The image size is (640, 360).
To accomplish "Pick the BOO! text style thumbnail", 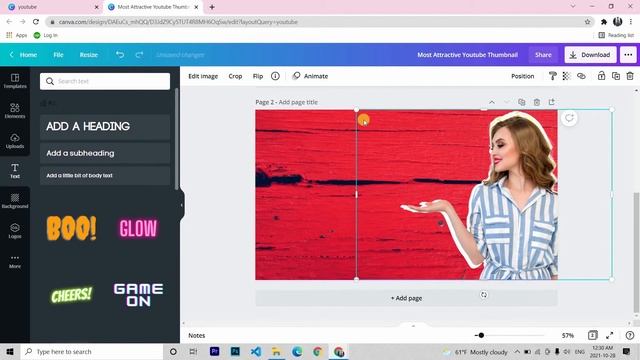I will click(x=71, y=228).
